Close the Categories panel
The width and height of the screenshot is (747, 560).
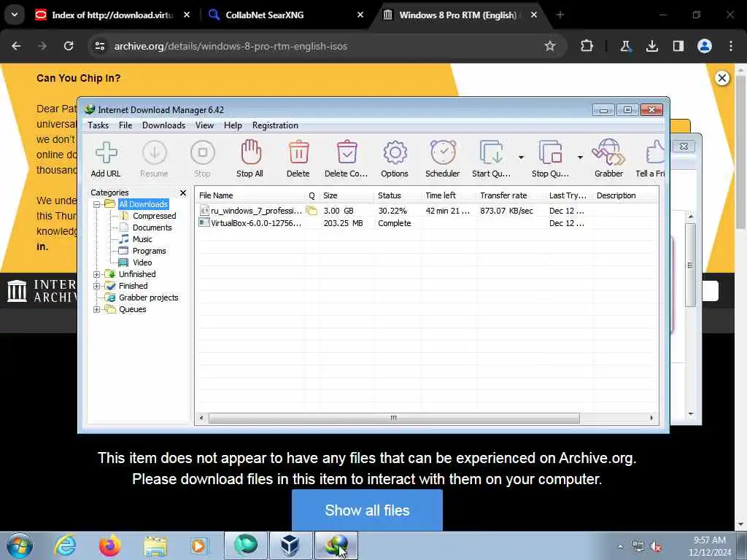(183, 192)
